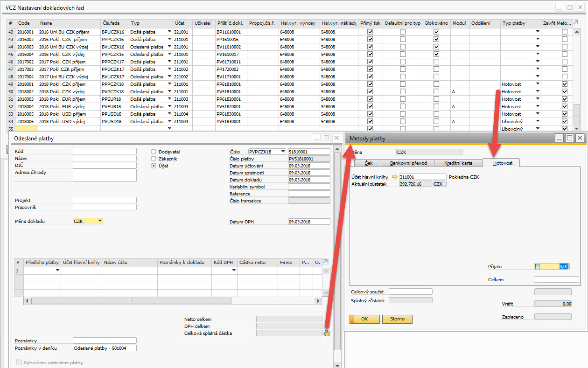Select the next number cell PV51810001
This screenshot has height=368, width=588.
pyautogui.click(x=231, y=91)
